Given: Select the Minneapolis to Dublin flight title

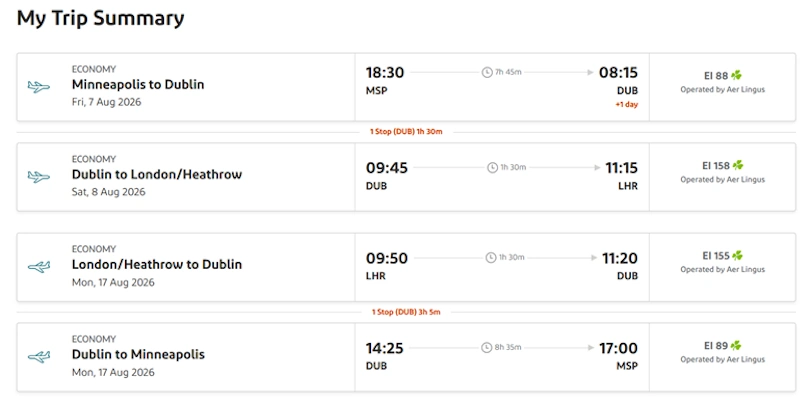Looking at the screenshot, I should pos(138,85).
